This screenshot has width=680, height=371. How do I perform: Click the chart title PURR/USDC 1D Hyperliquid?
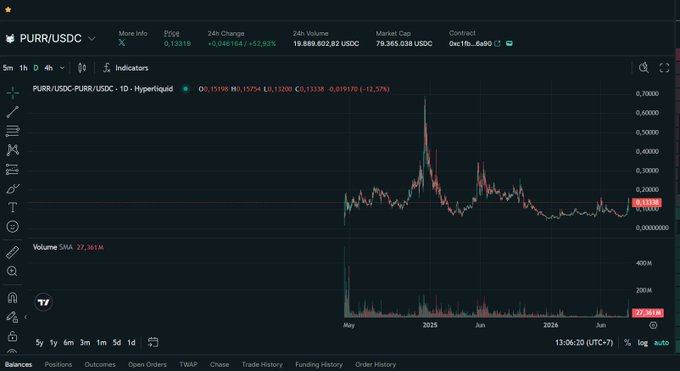(103, 89)
